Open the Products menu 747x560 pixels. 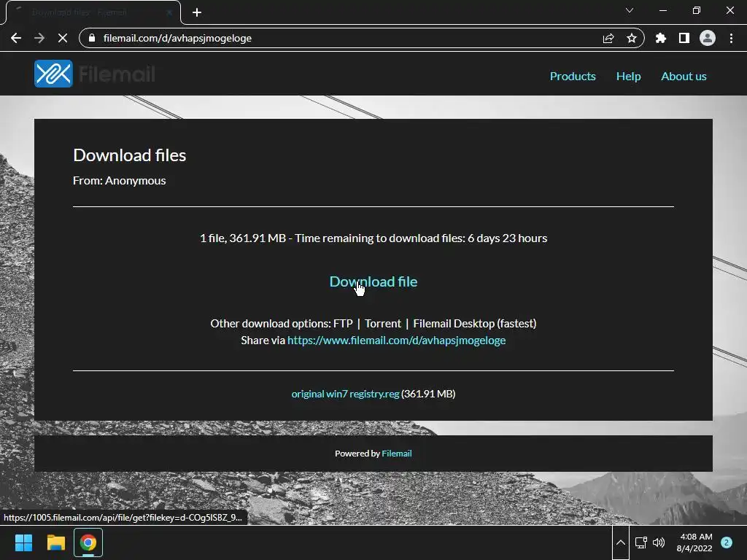(573, 76)
